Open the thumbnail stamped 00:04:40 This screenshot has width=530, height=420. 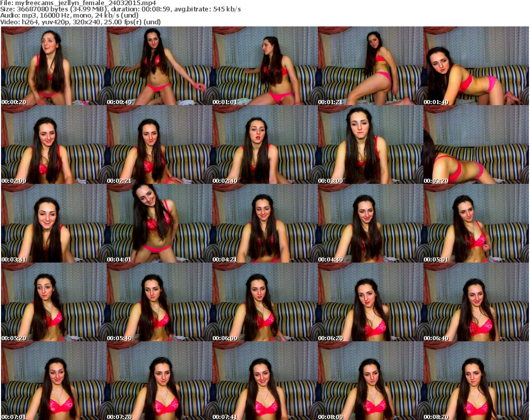click(x=371, y=224)
